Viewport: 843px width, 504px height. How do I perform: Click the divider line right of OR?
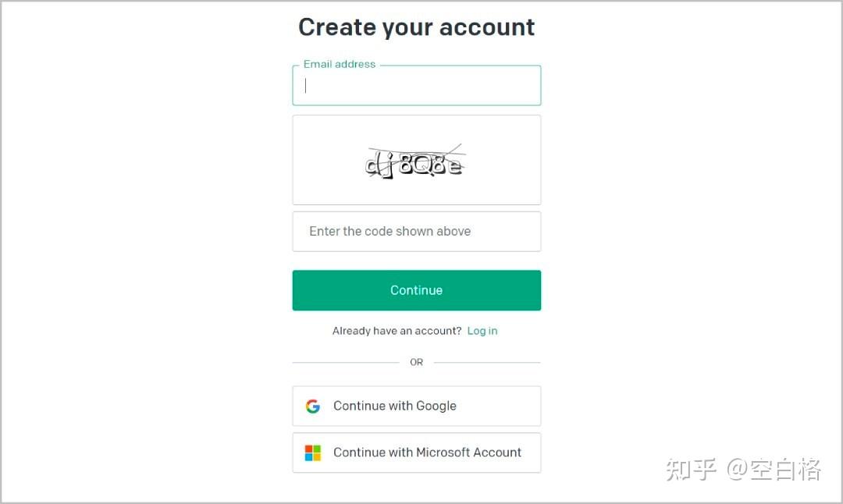487,362
